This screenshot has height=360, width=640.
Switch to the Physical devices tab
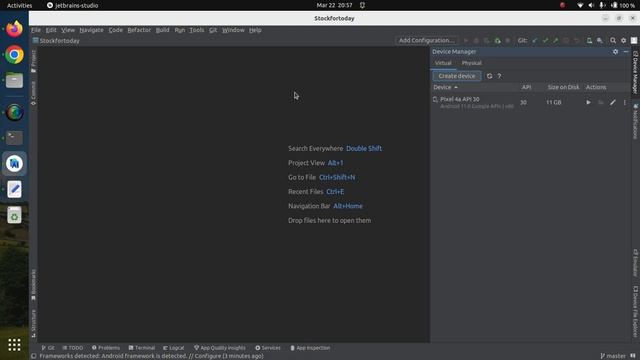point(471,63)
